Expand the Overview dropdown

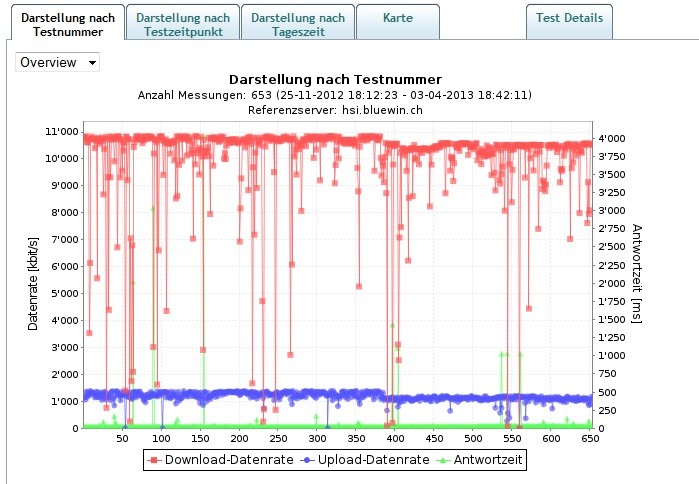pyautogui.click(x=58, y=62)
